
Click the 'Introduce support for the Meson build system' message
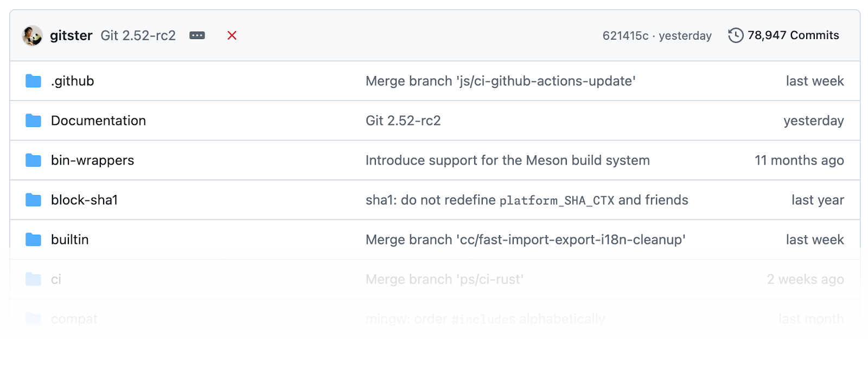tap(508, 160)
